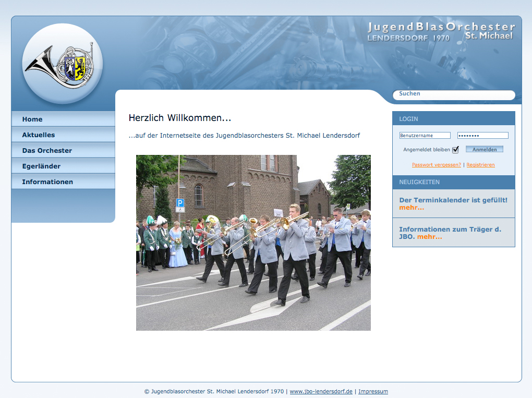532x398 pixels.
Task: Open the Passwort vergessen? link
Action: pyautogui.click(x=437, y=164)
